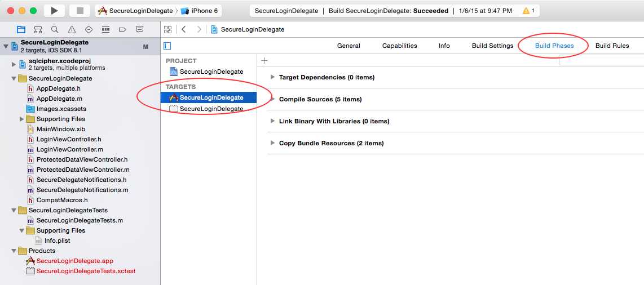Collapse the SecureLoginDelegate group folder

[x=14, y=78]
